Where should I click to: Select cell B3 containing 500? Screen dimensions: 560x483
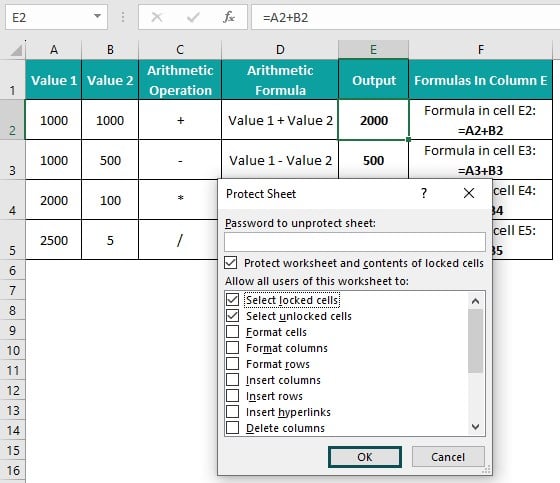[x=110, y=160]
